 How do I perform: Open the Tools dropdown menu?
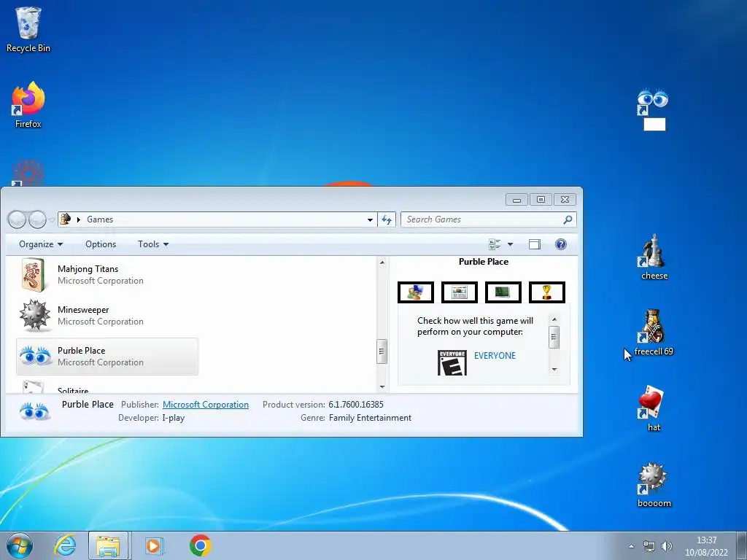pos(153,244)
